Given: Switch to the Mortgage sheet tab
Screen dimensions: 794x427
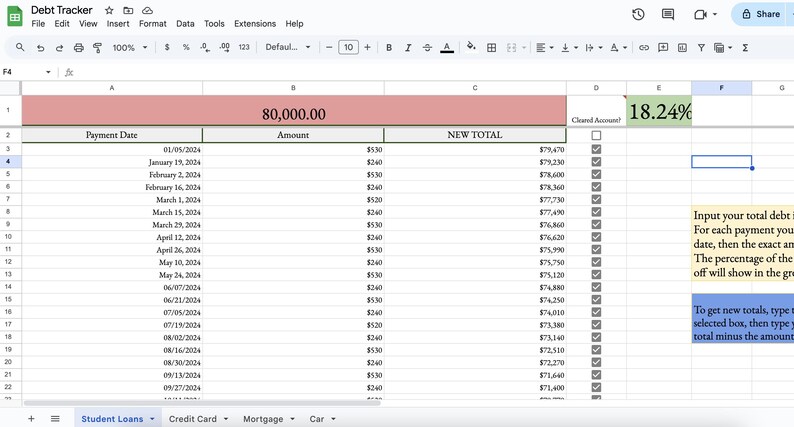Looking at the screenshot, I should [x=263, y=419].
